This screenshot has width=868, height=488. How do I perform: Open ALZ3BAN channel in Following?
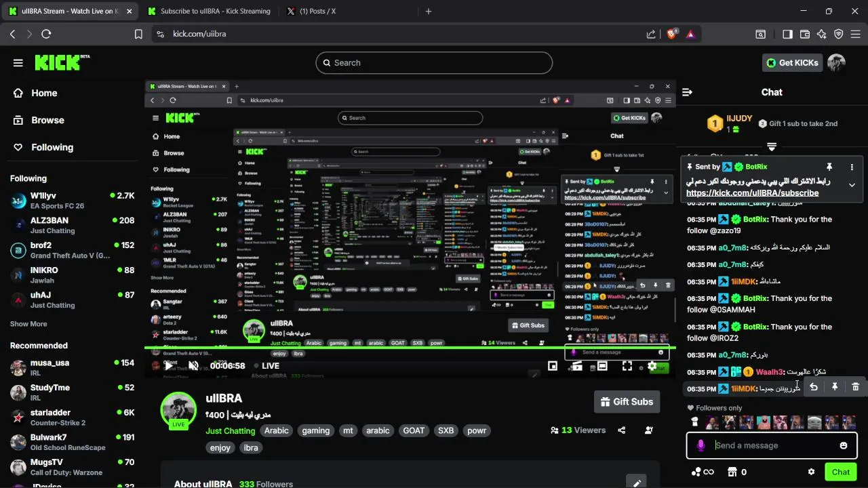tap(73, 225)
